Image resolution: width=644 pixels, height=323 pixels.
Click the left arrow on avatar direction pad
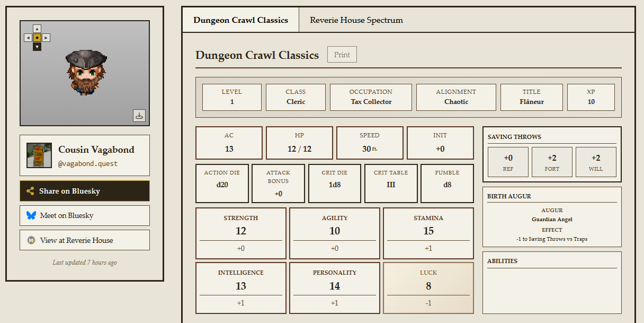(x=28, y=38)
